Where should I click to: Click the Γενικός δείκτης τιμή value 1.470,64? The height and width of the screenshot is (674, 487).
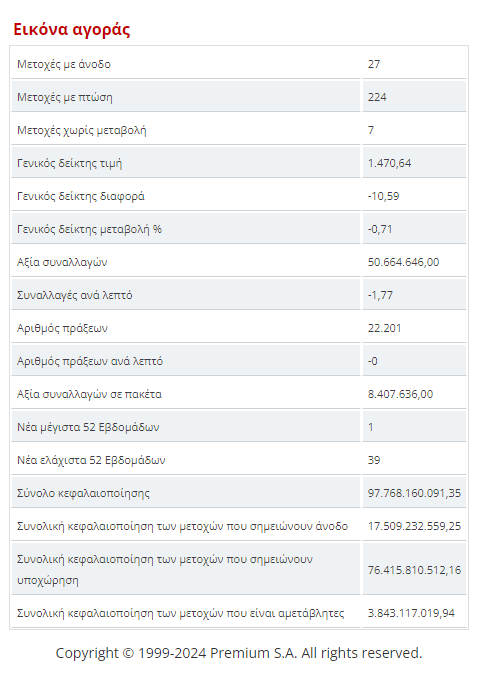point(389,163)
